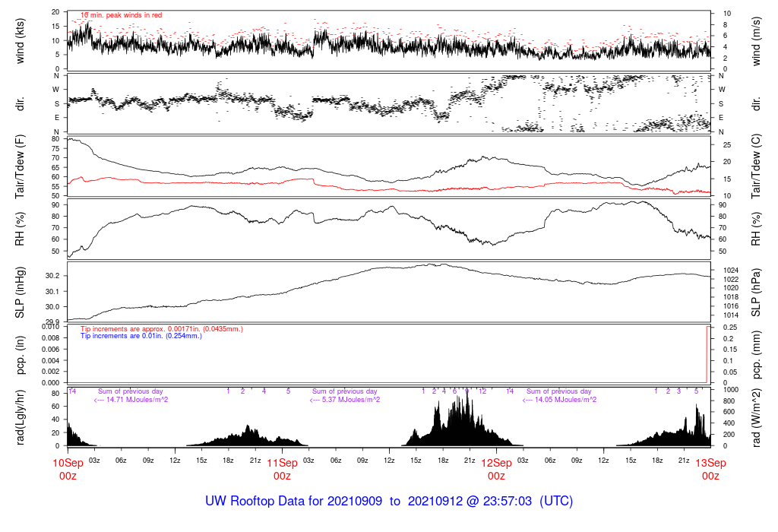Click the blue tip increments 0.01in. note
The height and width of the screenshot is (532, 778).
(x=141, y=336)
